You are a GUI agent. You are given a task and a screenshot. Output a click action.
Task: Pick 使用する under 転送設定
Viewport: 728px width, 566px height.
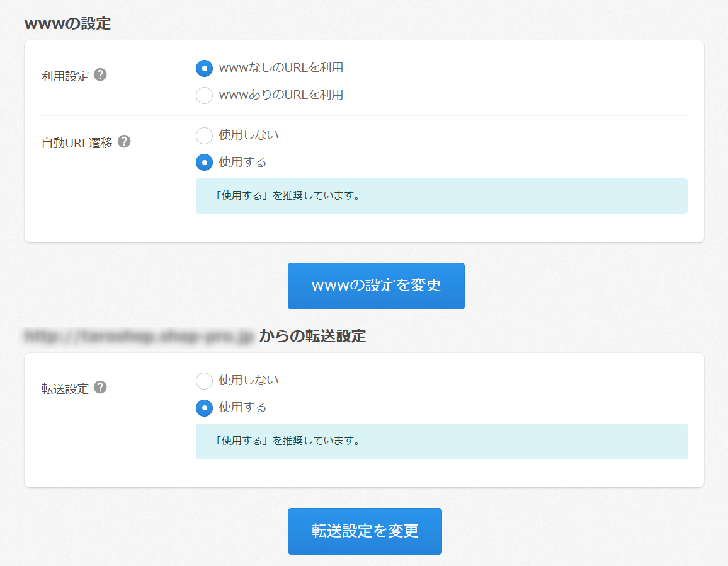click(204, 408)
